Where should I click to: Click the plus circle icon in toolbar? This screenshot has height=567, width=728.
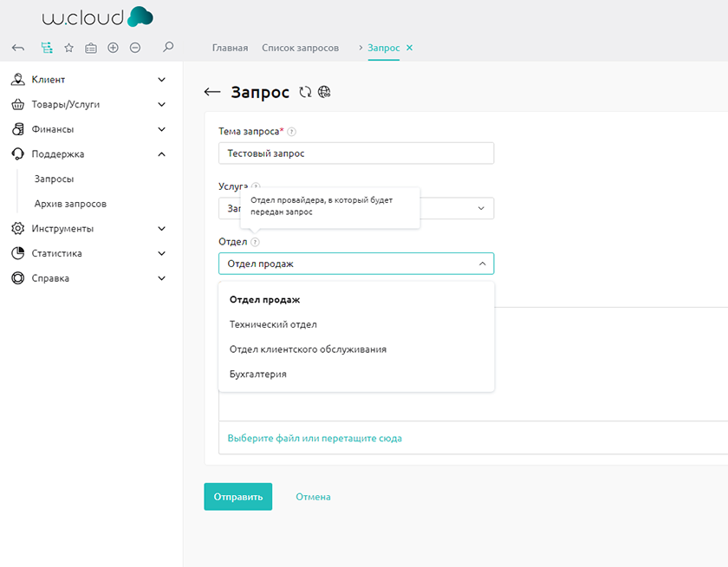tap(113, 48)
